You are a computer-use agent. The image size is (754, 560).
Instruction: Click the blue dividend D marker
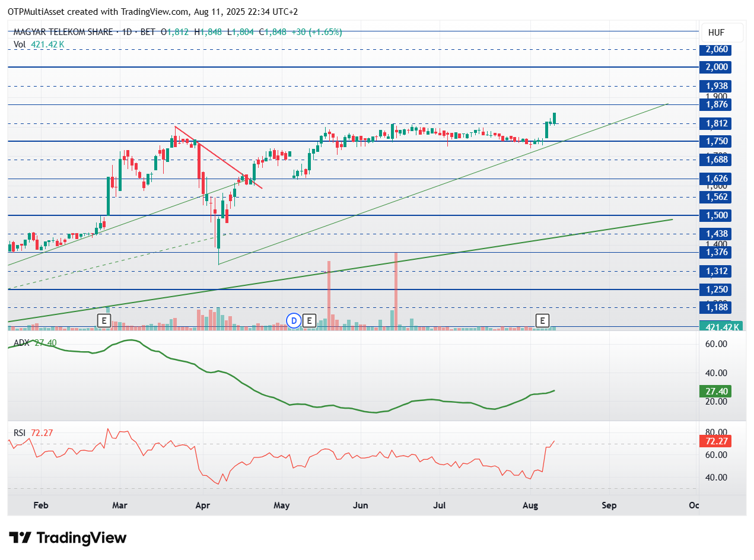coord(294,321)
